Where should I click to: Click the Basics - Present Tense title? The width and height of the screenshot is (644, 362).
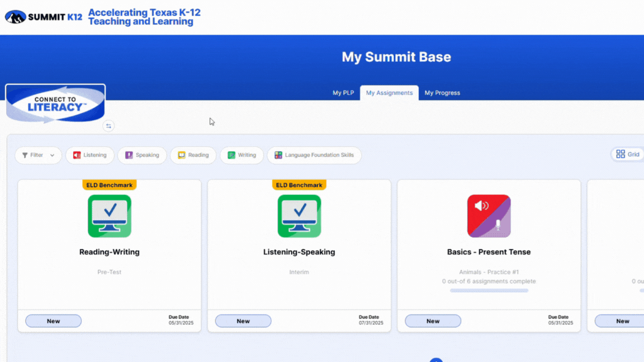489,252
